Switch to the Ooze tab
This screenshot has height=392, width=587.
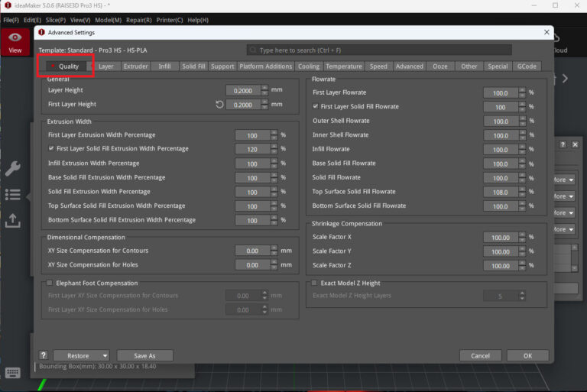(x=440, y=66)
